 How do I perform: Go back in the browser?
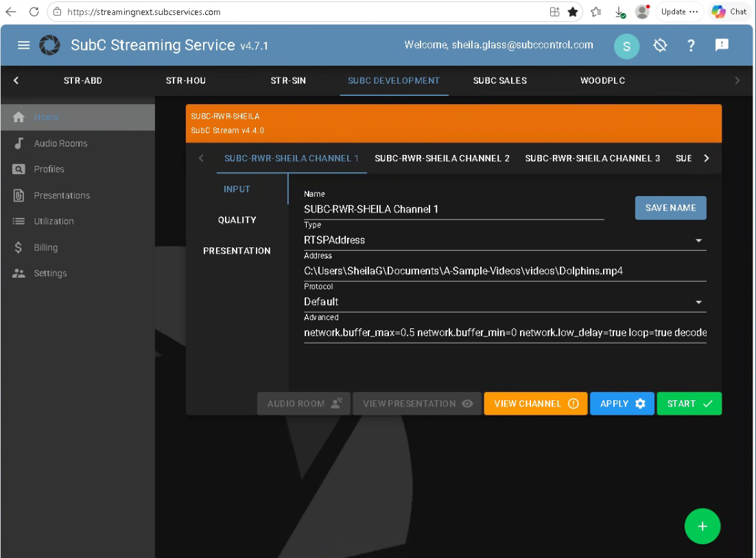click(10, 12)
